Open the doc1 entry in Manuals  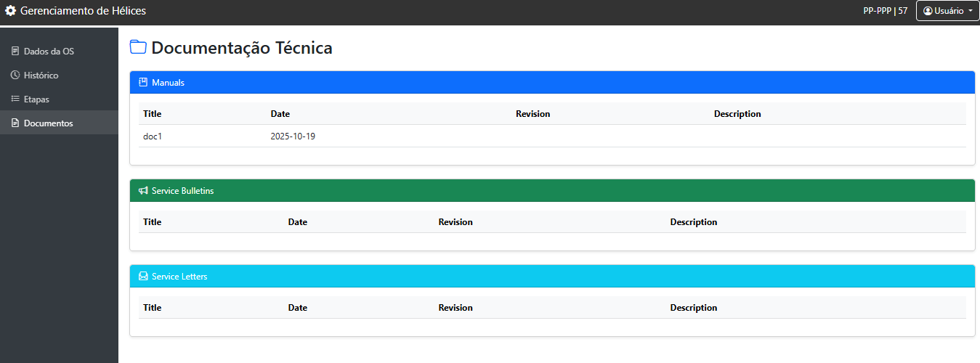(152, 136)
